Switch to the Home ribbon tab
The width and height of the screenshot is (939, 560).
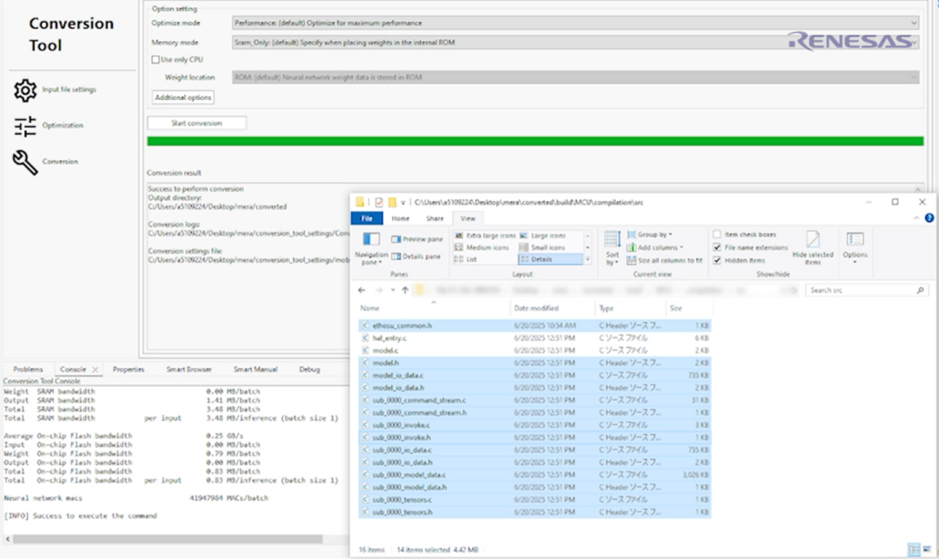(x=400, y=218)
